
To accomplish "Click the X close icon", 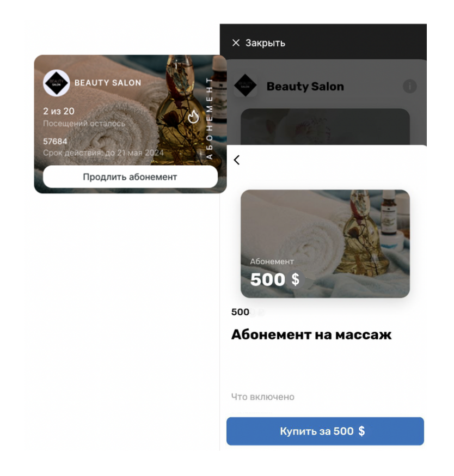I will click(x=236, y=43).
